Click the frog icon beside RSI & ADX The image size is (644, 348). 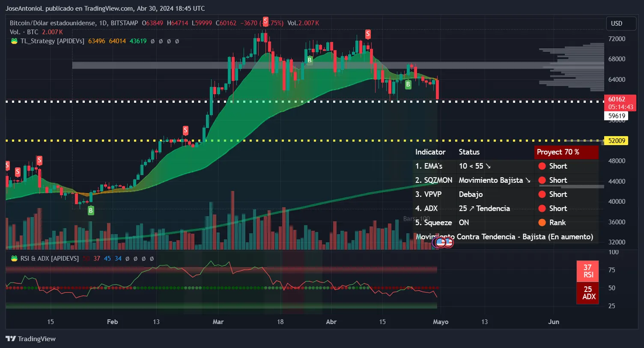tap(14, 259)
